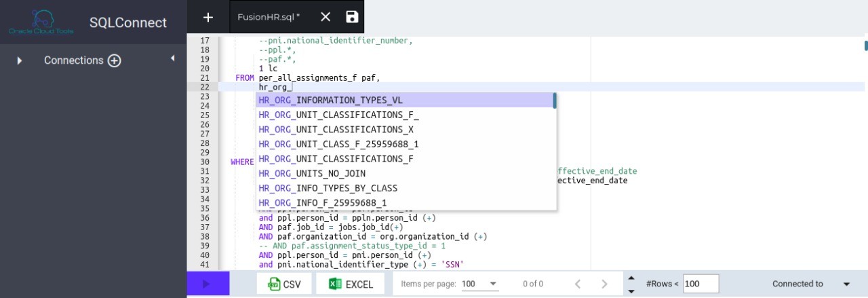This screenshot has width=868, height=298.
Task: Pick HR_ORG_INFO_TYPES_BY_CLASS suggestion
Action: point(406,188)
